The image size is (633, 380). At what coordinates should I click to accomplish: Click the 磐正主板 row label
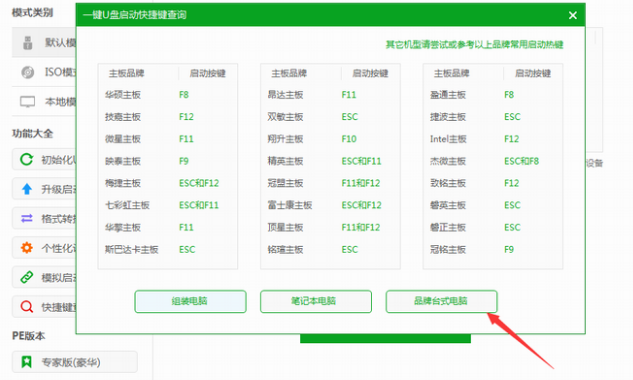point(448,227)
